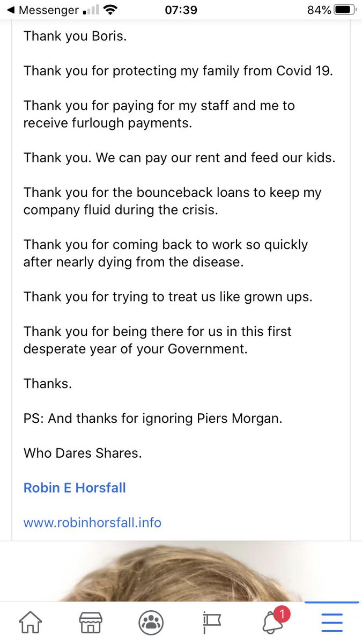Open the Robin E Horsfall profile link

pyautogui.click(x=75, y=488)
